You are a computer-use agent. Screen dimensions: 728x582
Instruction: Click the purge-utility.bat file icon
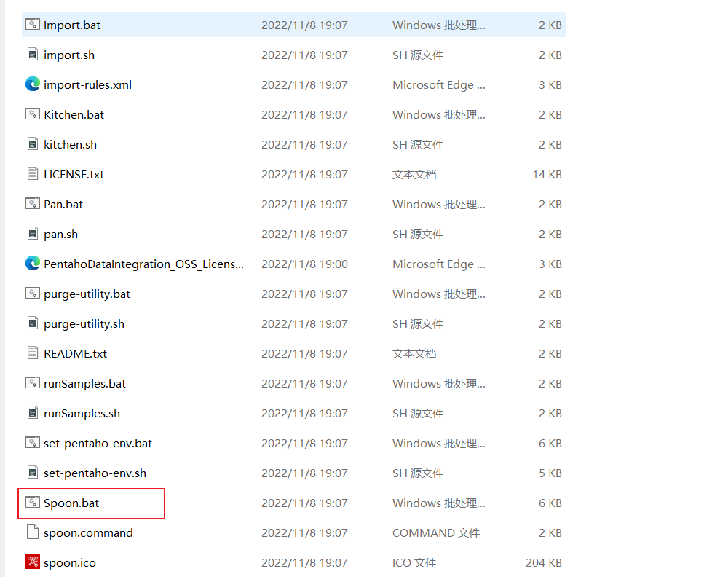[x=33, y=294]
